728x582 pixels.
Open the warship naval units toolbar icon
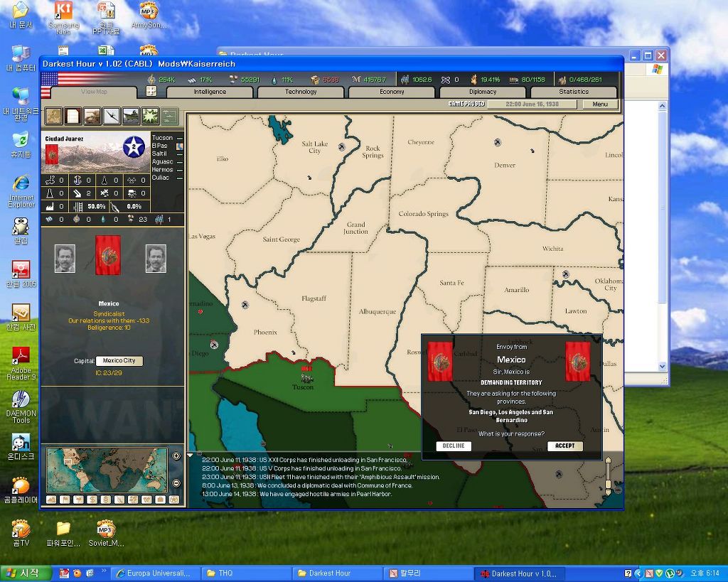click(x=131, y=116)
